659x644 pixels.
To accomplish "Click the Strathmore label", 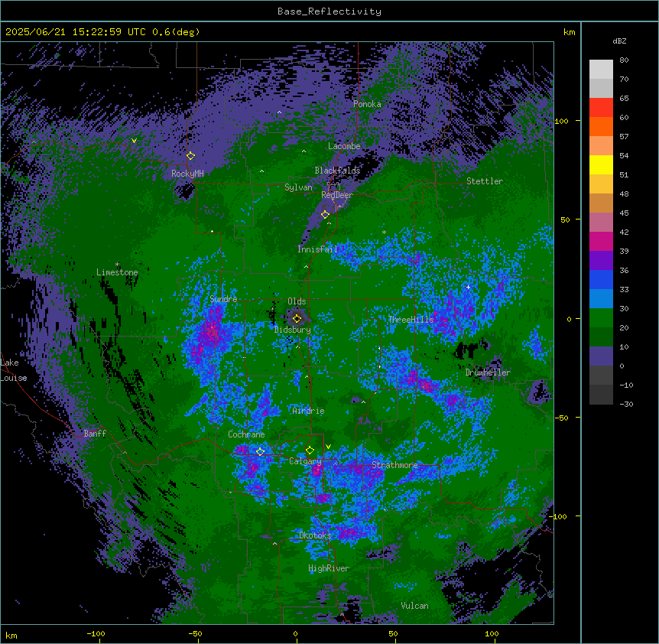I will [394, 465].
